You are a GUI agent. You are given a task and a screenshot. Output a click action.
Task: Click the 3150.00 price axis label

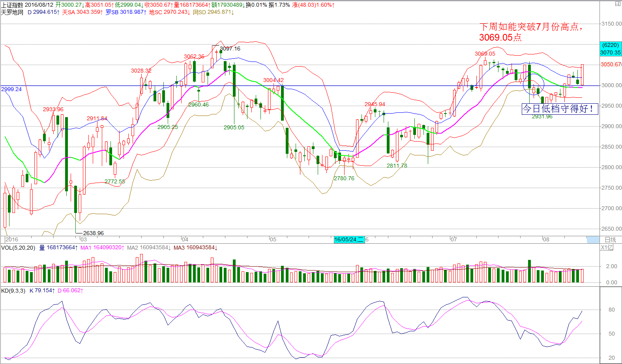coord(611,24)
